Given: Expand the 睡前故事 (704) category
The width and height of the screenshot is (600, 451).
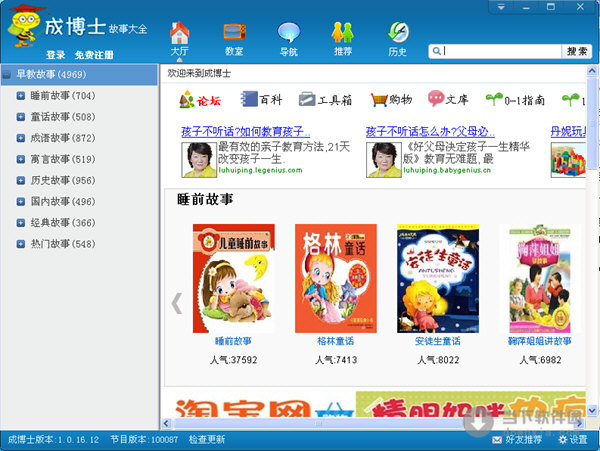Looking at the screenshot, I should pos(21,96).
